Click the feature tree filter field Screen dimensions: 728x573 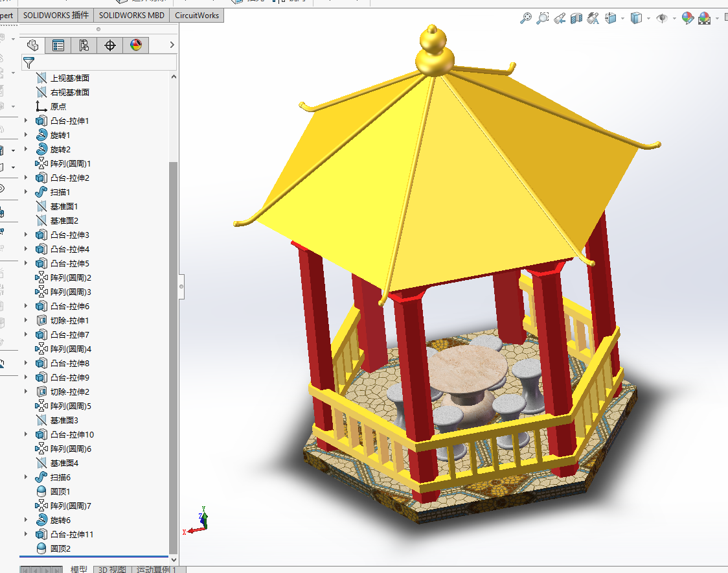99,62
